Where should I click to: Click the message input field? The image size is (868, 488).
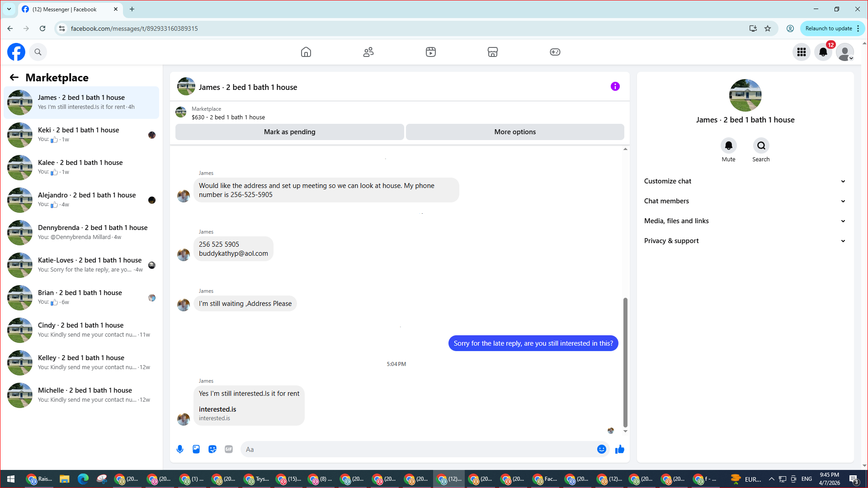point(418,449)
